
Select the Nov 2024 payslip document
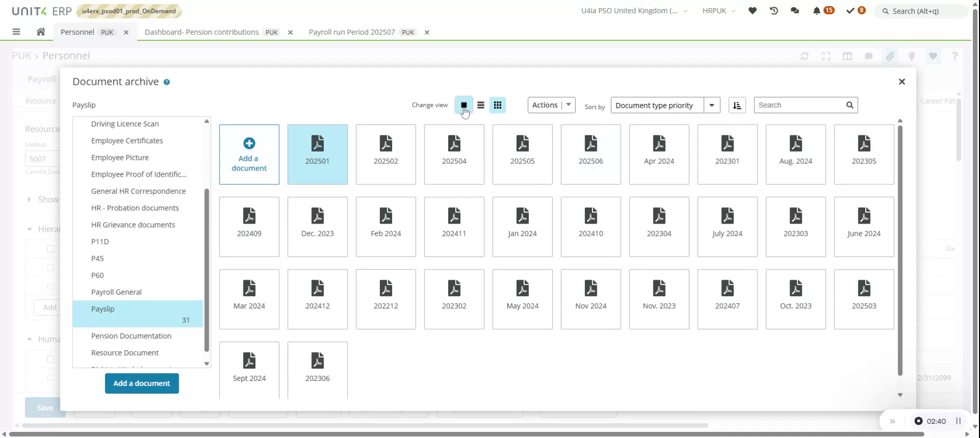591,299
